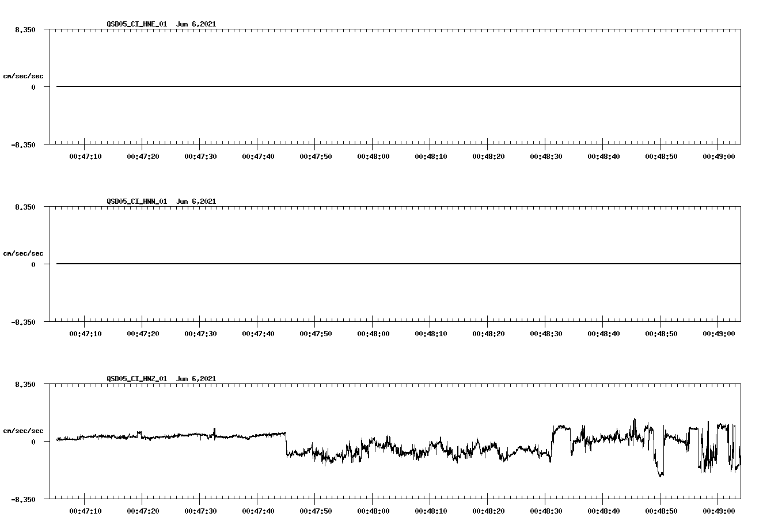Image resolution: width=782 pixels, height=532 pixels.
Task: Click the flat HNE trace line
Action: [398, 86]
